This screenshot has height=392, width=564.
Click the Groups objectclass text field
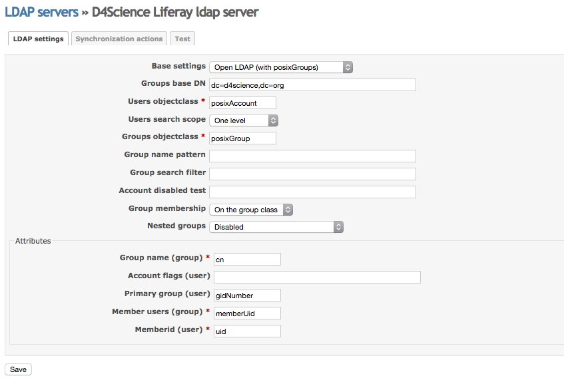pyautogui.click(x=242, y=138)
